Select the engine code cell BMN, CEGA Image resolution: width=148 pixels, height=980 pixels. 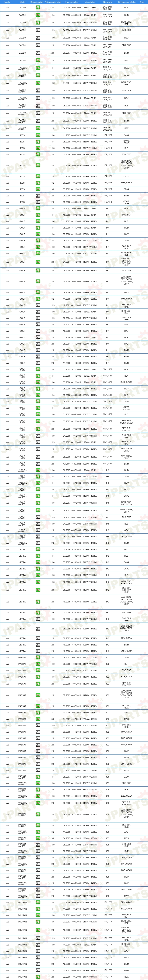tap(126, 651)
